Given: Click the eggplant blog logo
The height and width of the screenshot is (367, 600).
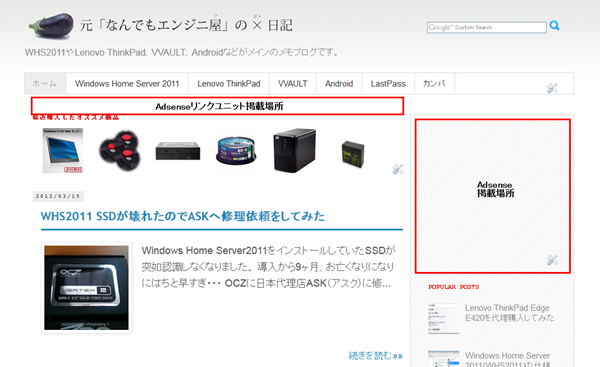Looking at the screenshot, I should [x=51, y=25].
